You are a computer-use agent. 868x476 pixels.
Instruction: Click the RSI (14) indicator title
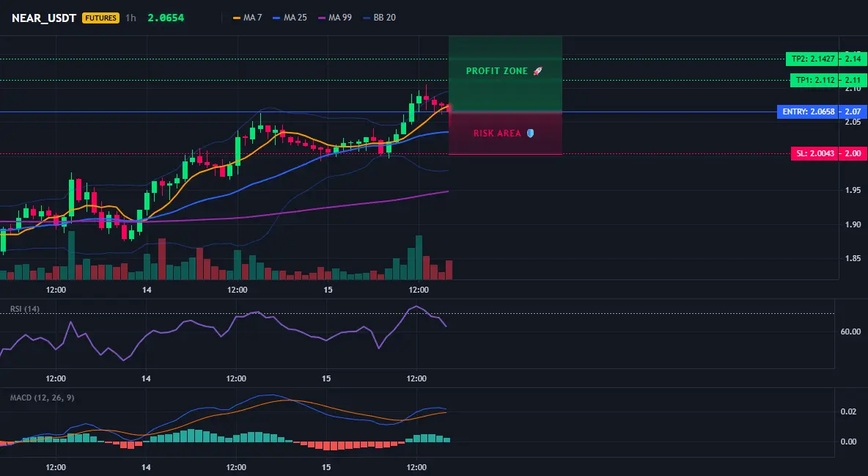coord(25,309)
